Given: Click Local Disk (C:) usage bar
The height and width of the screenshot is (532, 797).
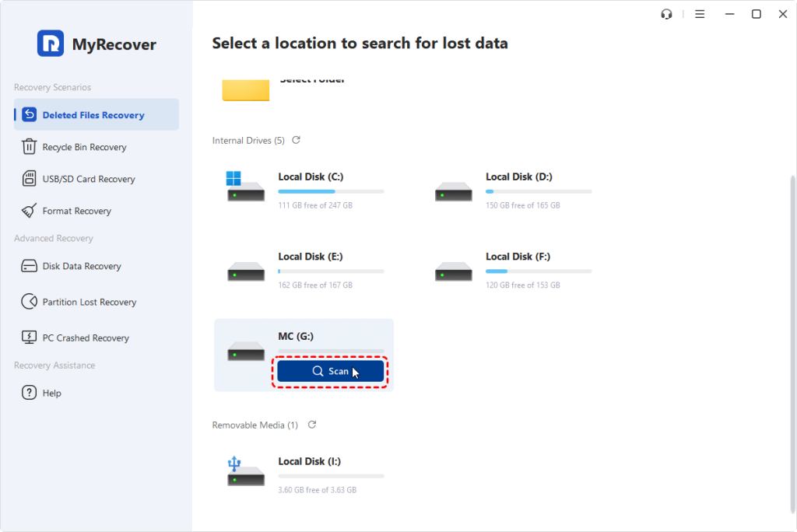Looking at the screenshot, I should (x=331, y=191).
